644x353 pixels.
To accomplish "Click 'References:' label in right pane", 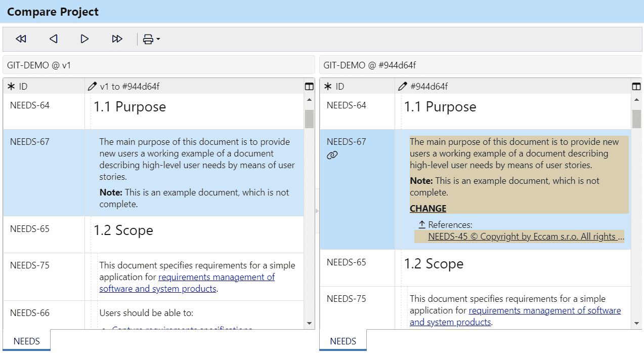I will click(450, 224).
